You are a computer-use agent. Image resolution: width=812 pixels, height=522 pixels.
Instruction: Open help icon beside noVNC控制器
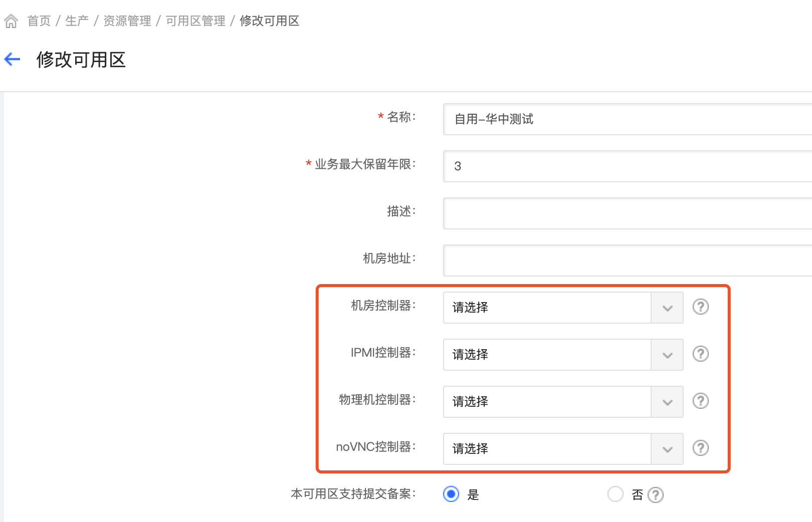(700, 448)
